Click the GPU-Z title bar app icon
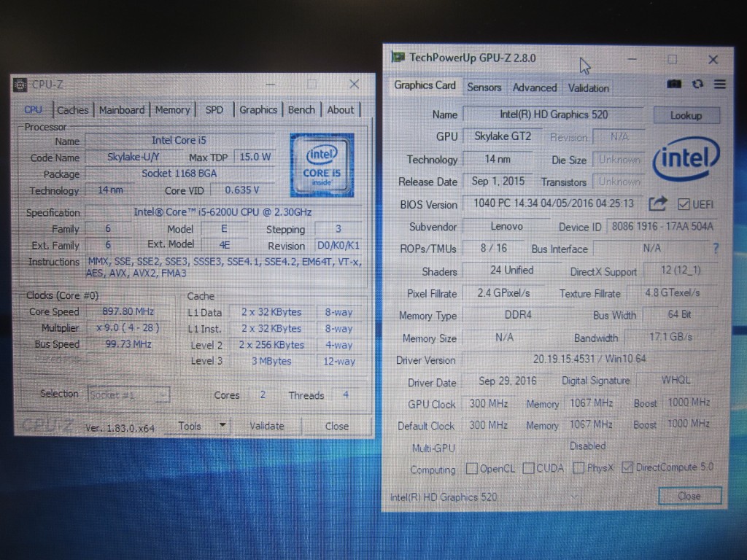This screenshot has width=747, height=560. tap(398, 58)
